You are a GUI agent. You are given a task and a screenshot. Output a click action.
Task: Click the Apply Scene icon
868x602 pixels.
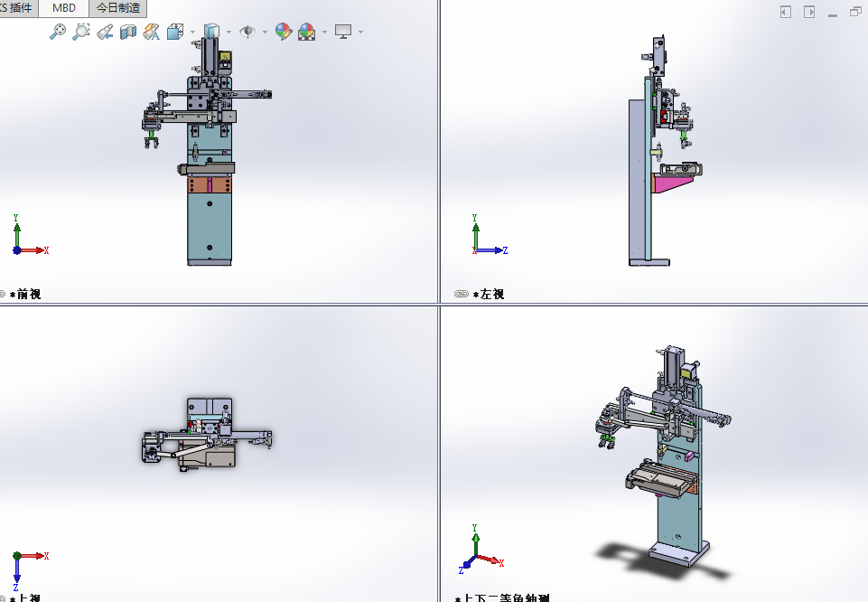(x=307, y=32)
